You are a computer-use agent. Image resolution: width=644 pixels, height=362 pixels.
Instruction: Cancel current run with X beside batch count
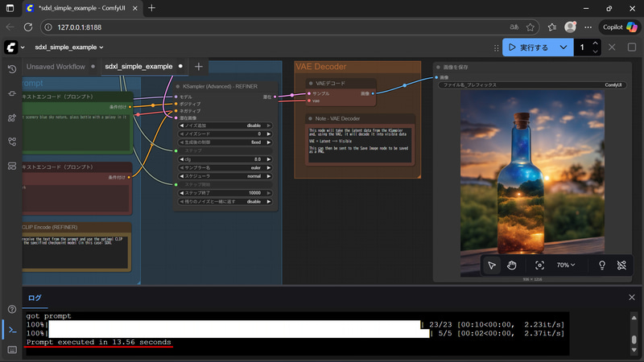pyautogui.click(x=612, y=47)
